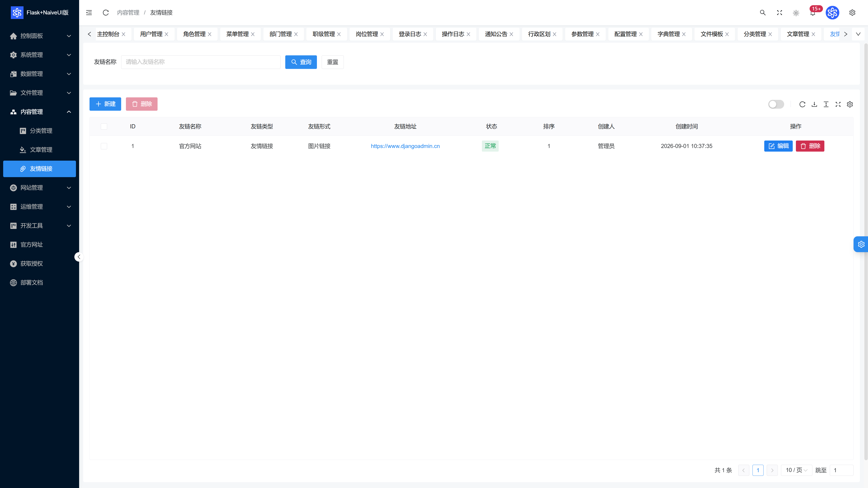Screen dimensions: 868x488
Task: Expand the tabs overflow dropdown arrow
Action: (x=858, y=34)
